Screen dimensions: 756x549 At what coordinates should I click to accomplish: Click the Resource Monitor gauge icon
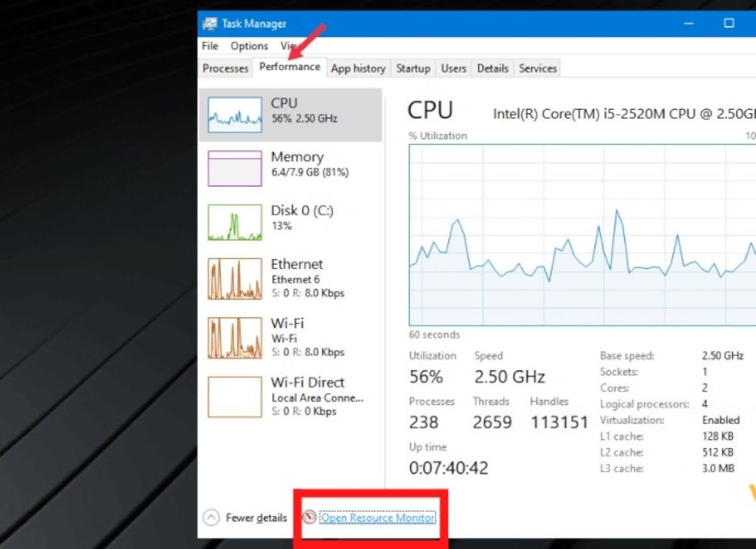pos(309,518)
